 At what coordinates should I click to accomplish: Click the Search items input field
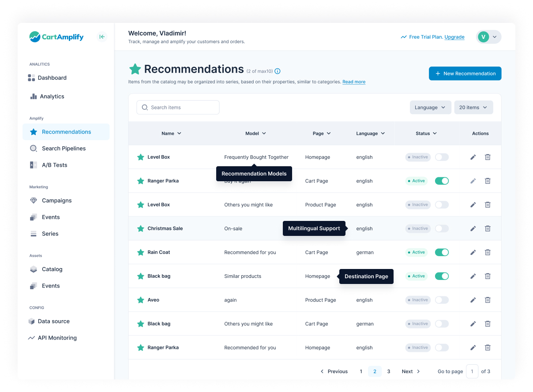point(178,108)
